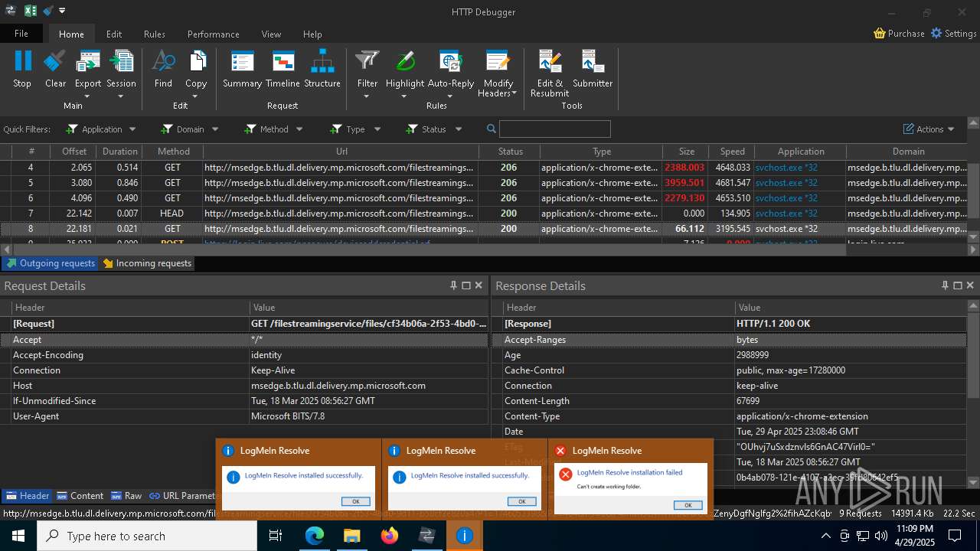This screenshot has width=980, height=551.
Task: Click the Type here to search box
Action: pyautogui.click(x=147, y=536)
